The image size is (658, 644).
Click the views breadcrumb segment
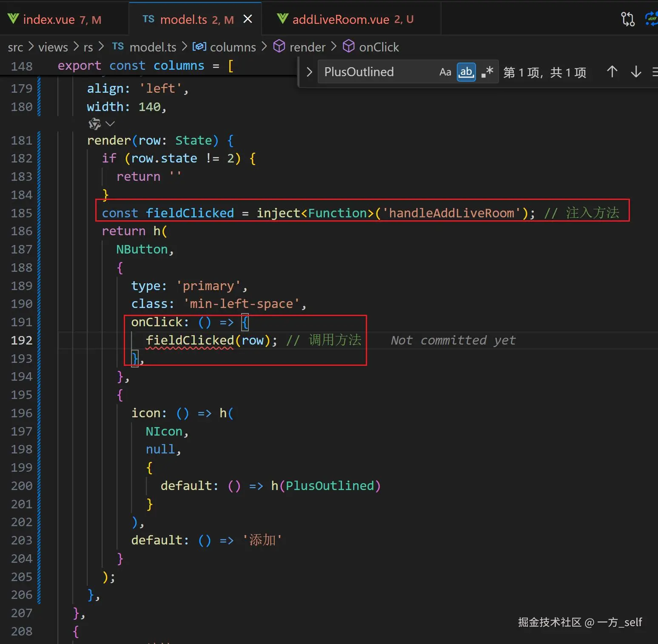(x=53, y=47)
